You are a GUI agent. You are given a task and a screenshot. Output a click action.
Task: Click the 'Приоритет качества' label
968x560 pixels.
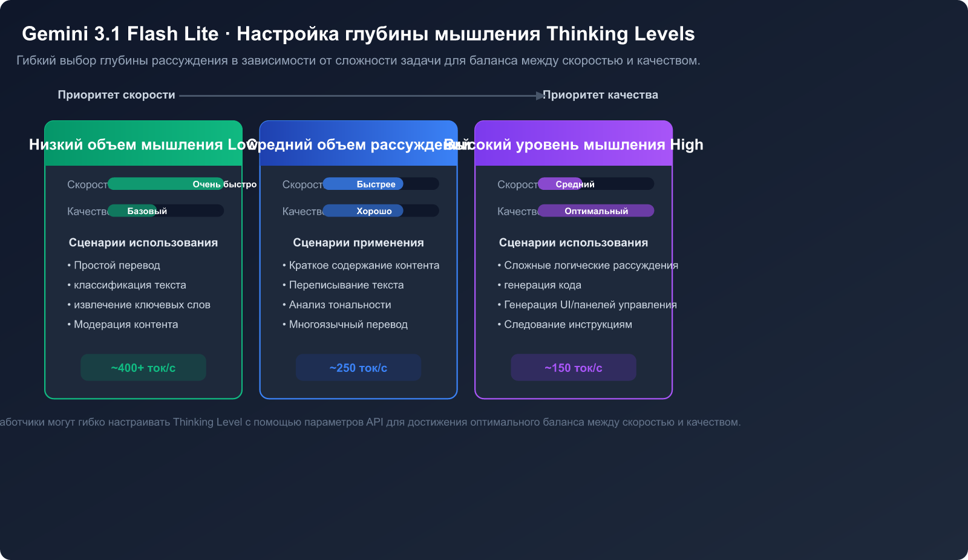(x=600, y=95)
